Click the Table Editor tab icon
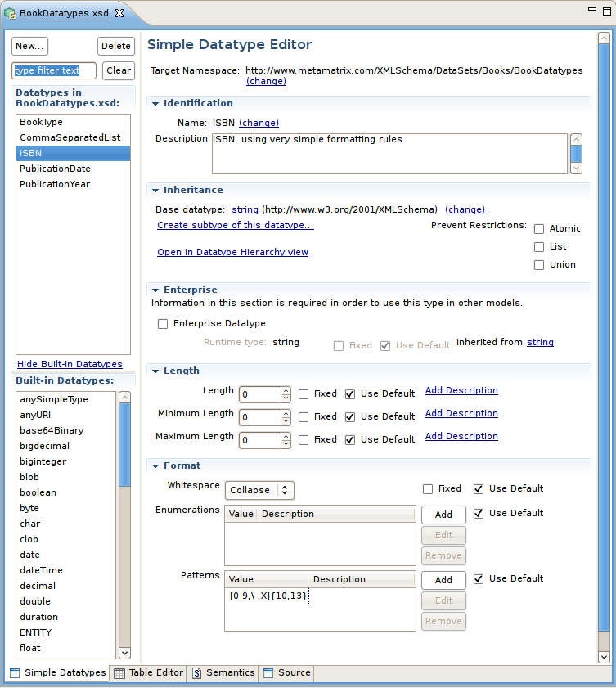The width and height of the screenshot is (616, 688). coord(119,673)
